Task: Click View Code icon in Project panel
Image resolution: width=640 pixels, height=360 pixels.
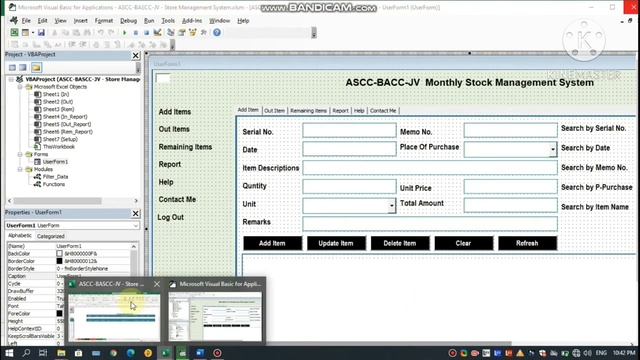Action: [13, 67]
